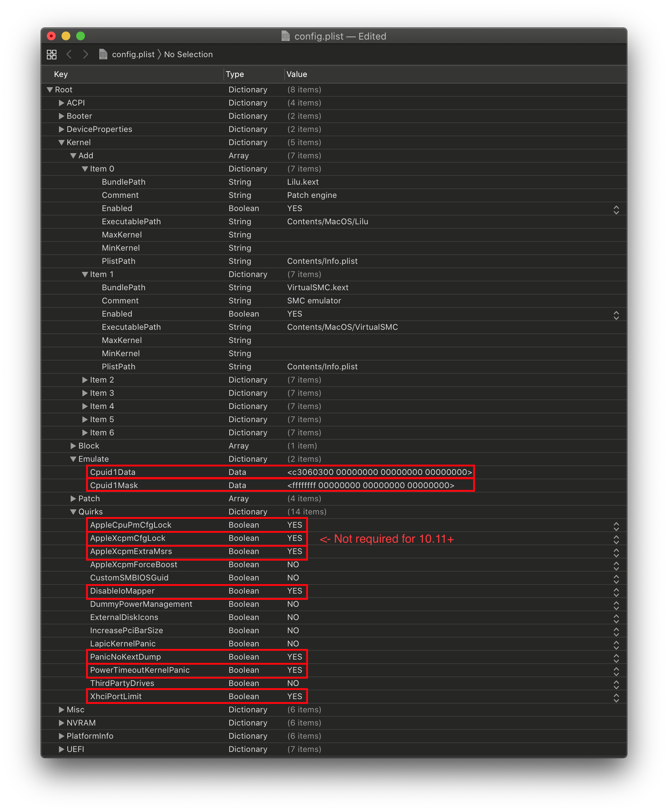Click the Value column header

point(297,74)
